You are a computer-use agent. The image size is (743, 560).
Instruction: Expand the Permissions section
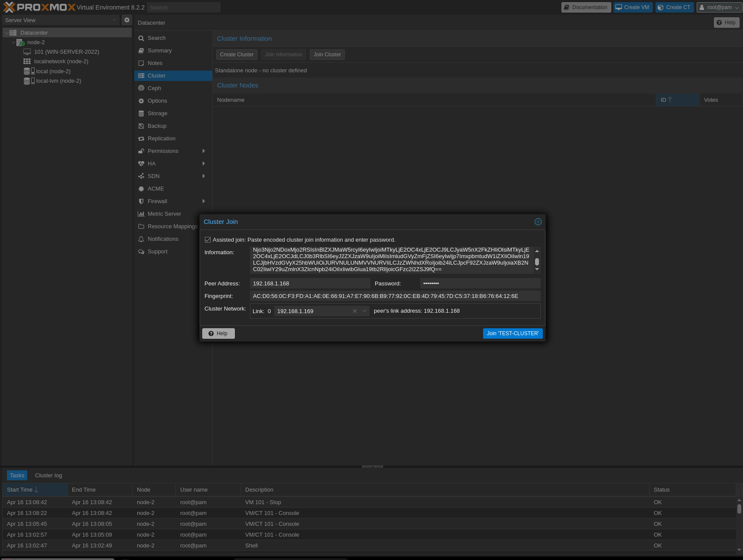tap(163, 151)
